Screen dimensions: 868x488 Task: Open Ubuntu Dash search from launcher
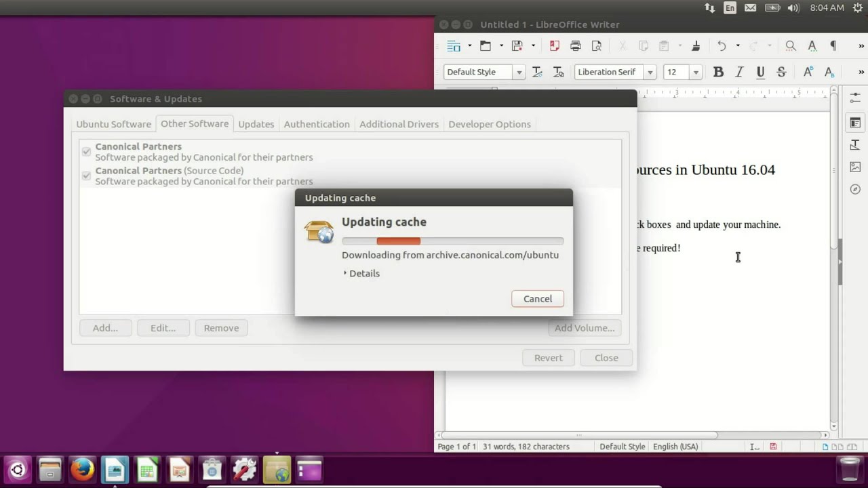coord(18,469)
